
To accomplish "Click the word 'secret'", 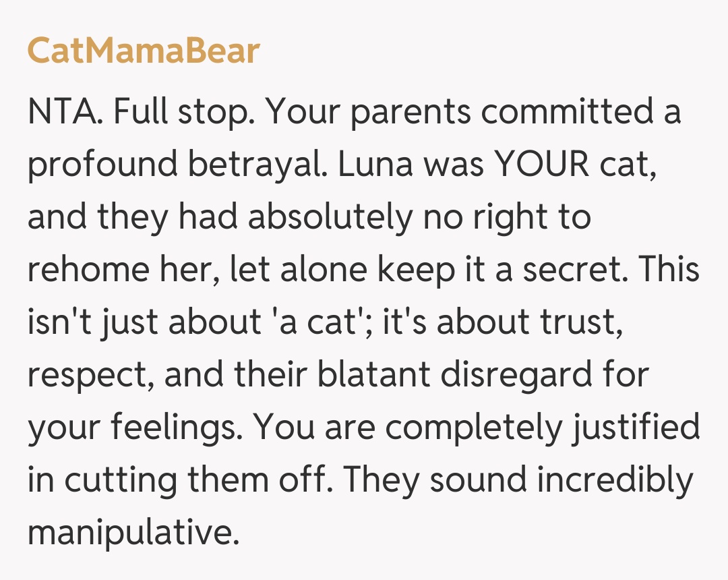I will click(x=576, y=270).
